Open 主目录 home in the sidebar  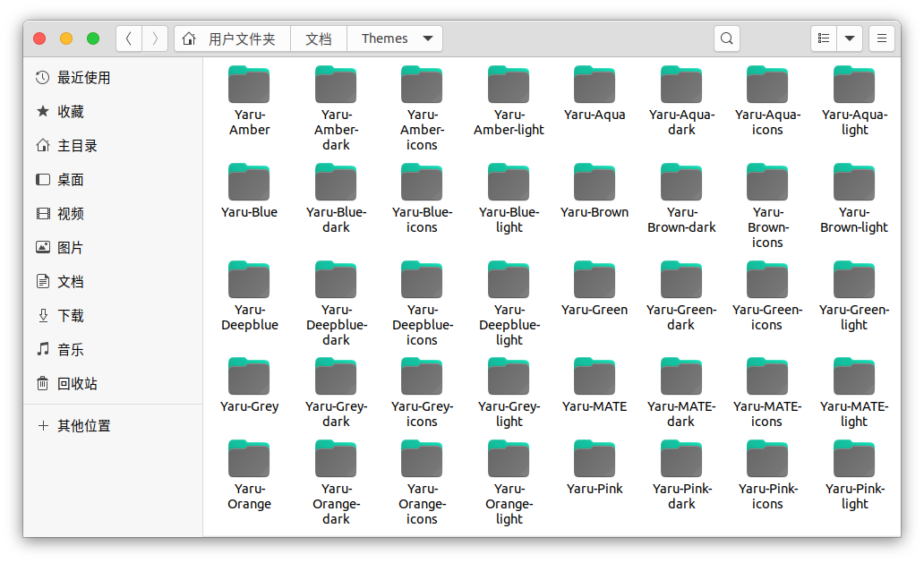pyautogui.click(x=113, y=146)
